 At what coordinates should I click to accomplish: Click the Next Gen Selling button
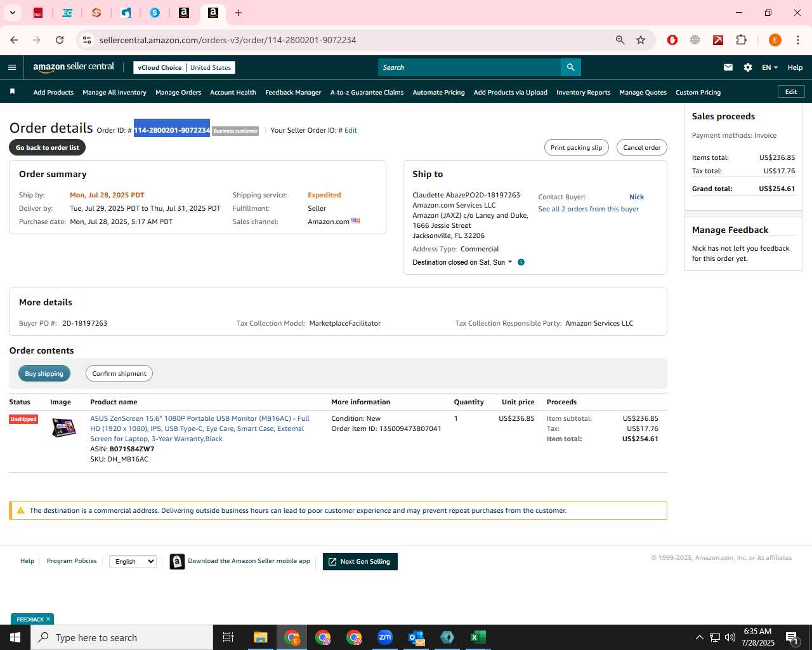tap(360, 561)
